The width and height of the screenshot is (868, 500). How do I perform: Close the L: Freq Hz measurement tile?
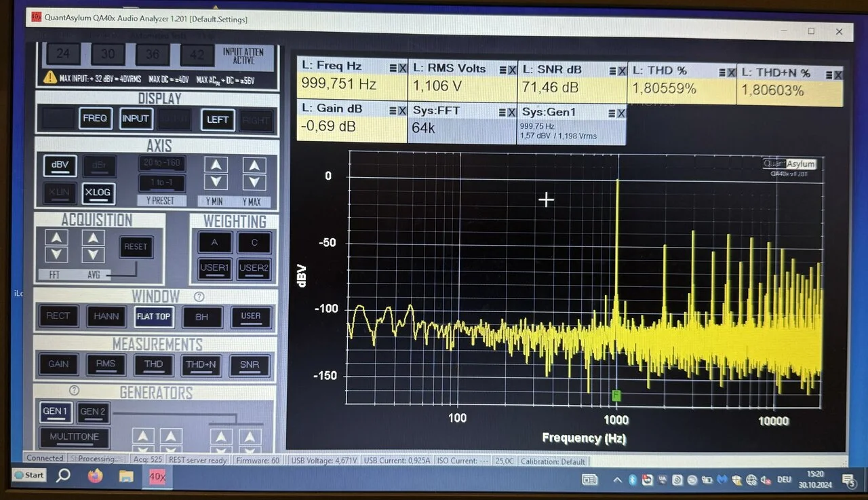tap(402, 67)
